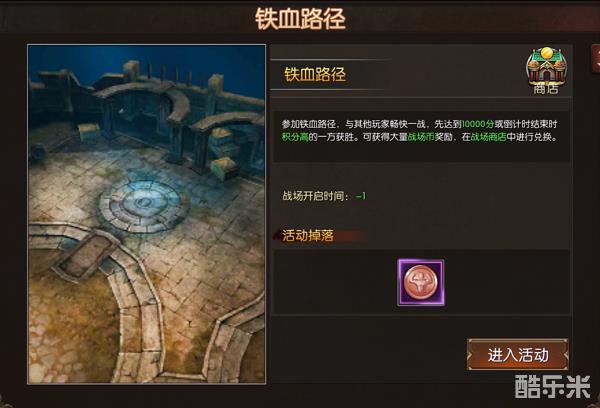This screenshot has width=600, height=408.
Task: Click the green 积分高 text
Action: pos(295,137)
